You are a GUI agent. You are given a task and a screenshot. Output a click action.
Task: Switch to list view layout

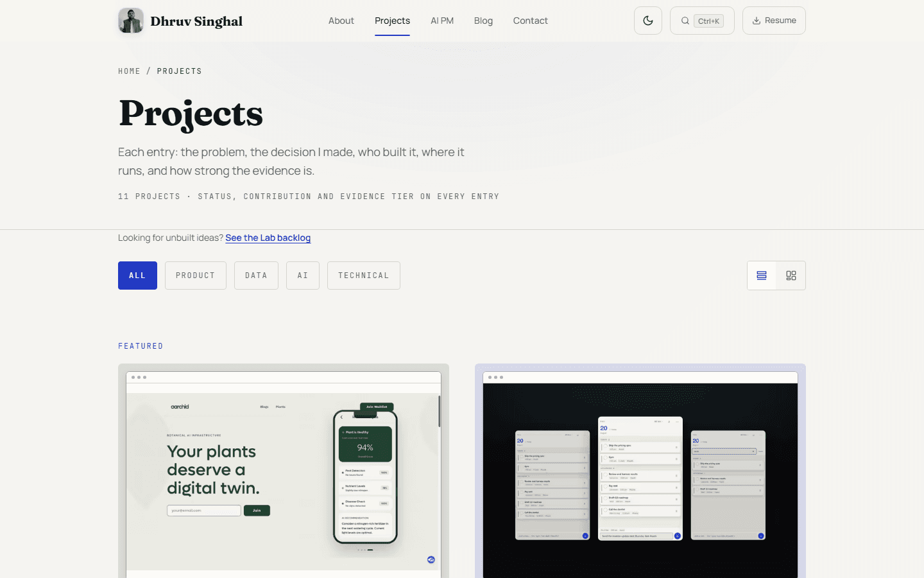tap(762, 276)
